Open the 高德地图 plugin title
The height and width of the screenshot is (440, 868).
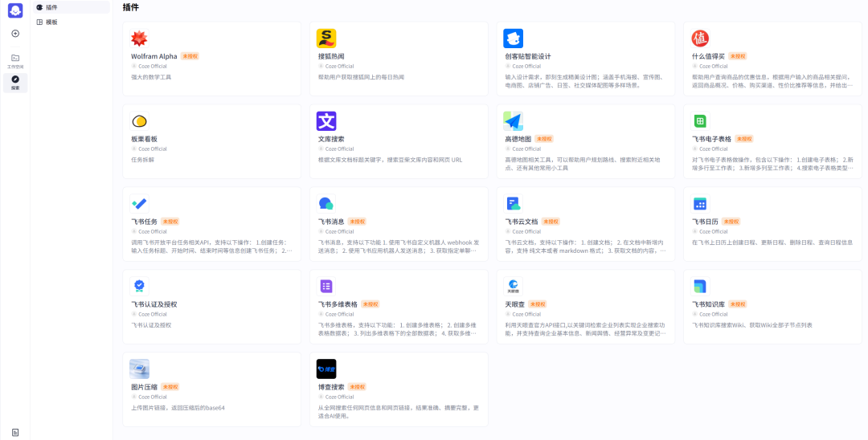click(518, 139)
